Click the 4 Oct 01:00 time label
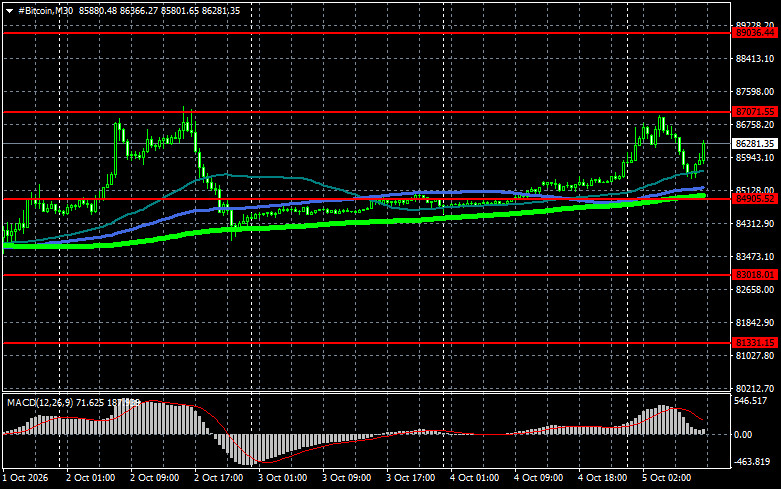 475,478
